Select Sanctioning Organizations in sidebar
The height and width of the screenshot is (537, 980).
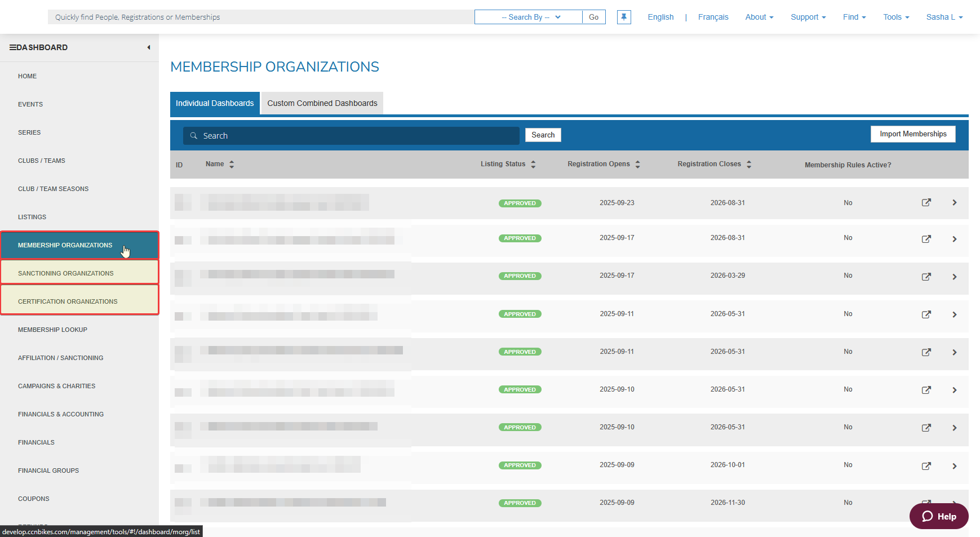pos(66,273)
